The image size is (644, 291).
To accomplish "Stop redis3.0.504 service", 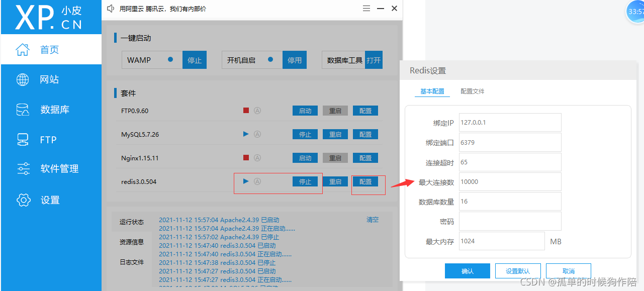I will point(305,181).
